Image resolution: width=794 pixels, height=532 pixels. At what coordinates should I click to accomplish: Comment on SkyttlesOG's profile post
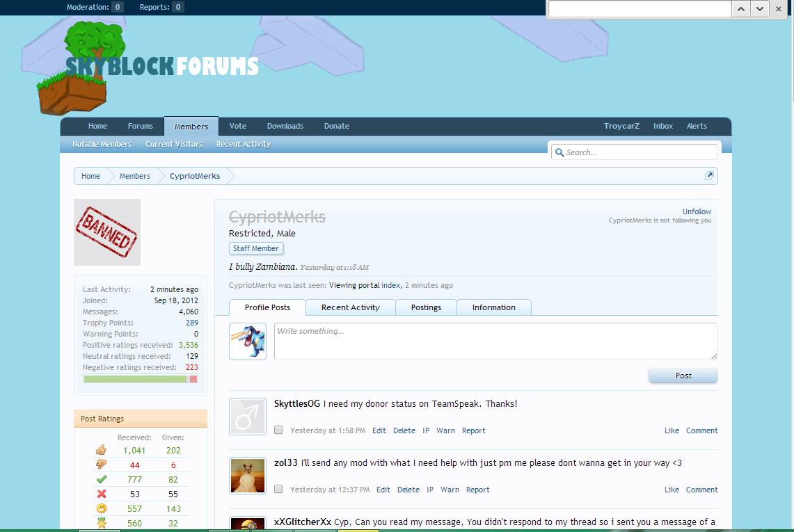click(702, 430)
